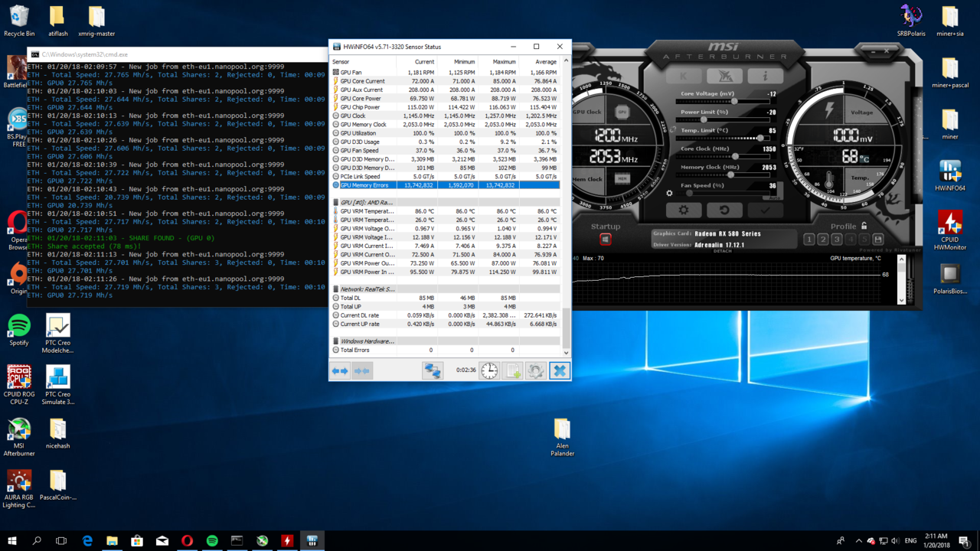Screen dimensions: 980x551
Task: Click the Sensor column header
Action: (363, 62)
